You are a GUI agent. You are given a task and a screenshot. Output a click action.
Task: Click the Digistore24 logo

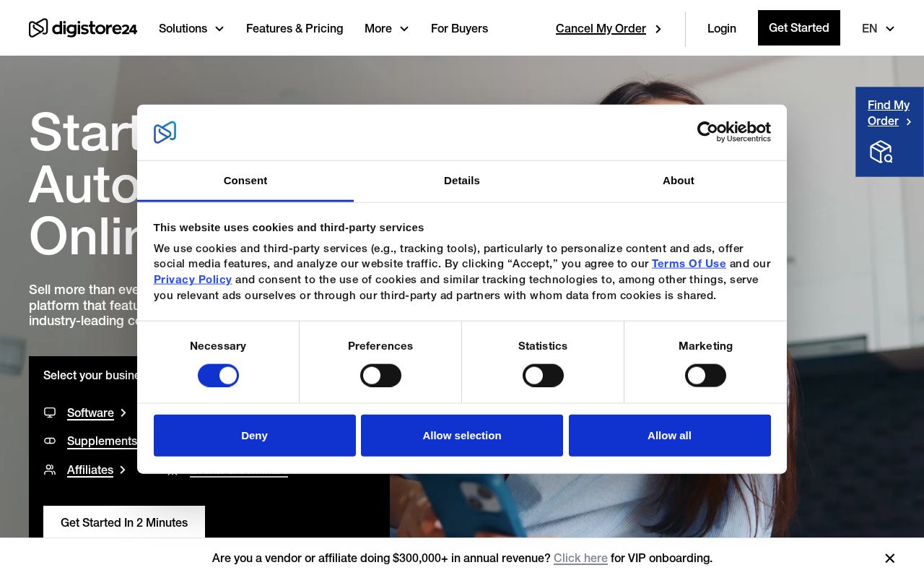point(83,28)
